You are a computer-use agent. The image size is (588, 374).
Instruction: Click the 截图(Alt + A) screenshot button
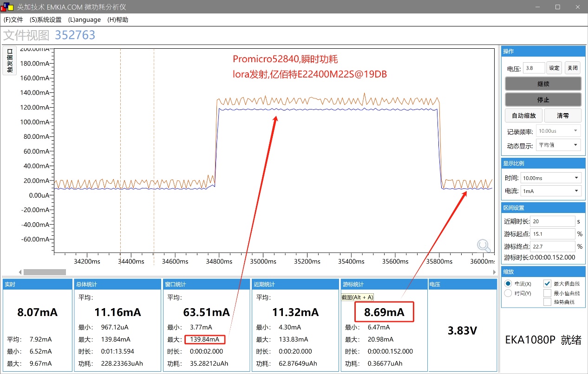pyautogui.click(x=358, y=297)
